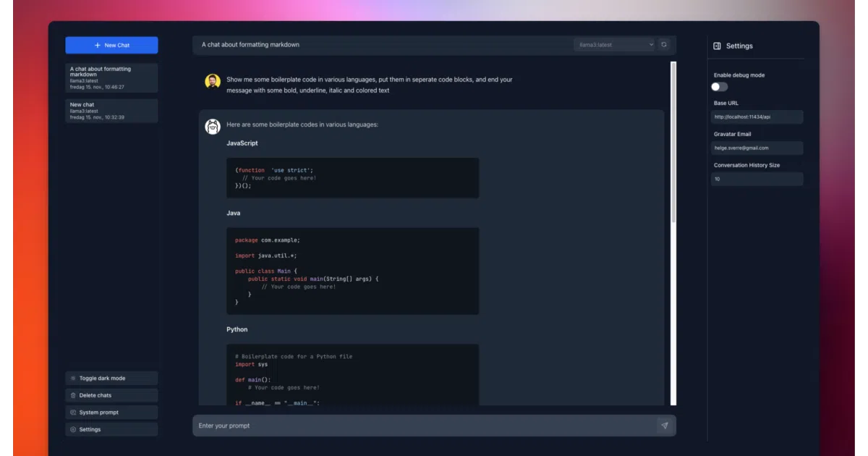The height and width of the screenshot is (456, 868).
Task: Click the 'import java.util.*;' code line
Action: (x=265, y=256)
